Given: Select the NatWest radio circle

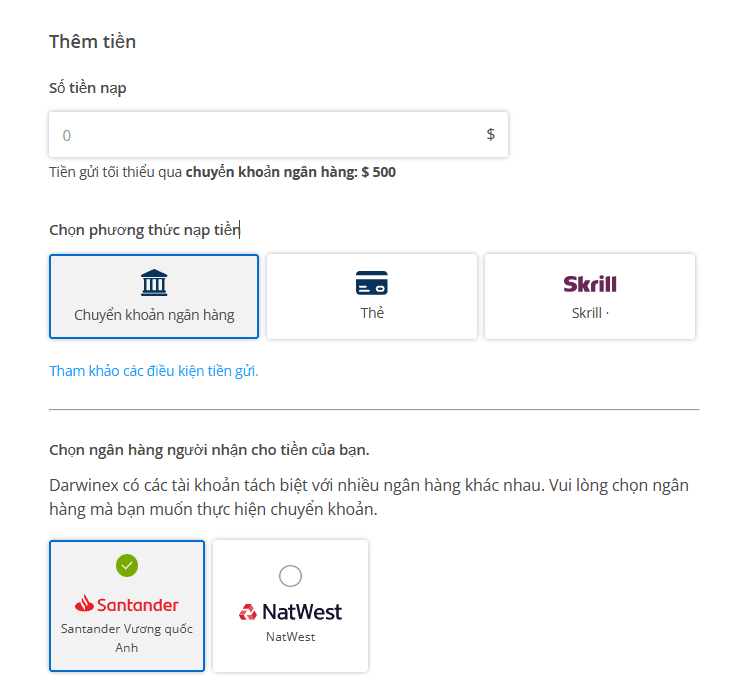Looking at the screenshot, I should tap(290, 576).
